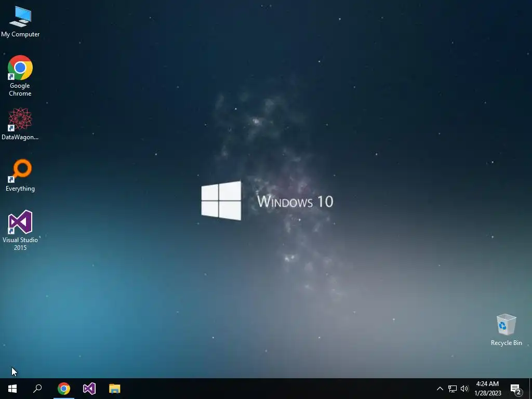
Task: Select the Recycle Bin icon
Action: (x=506, y=330)
